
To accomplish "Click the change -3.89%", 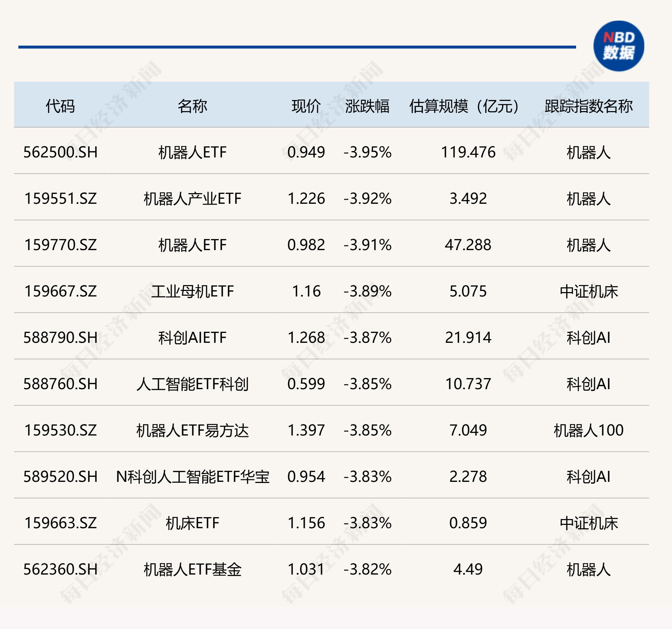I will pyautogui.click(x=368, y=291).
